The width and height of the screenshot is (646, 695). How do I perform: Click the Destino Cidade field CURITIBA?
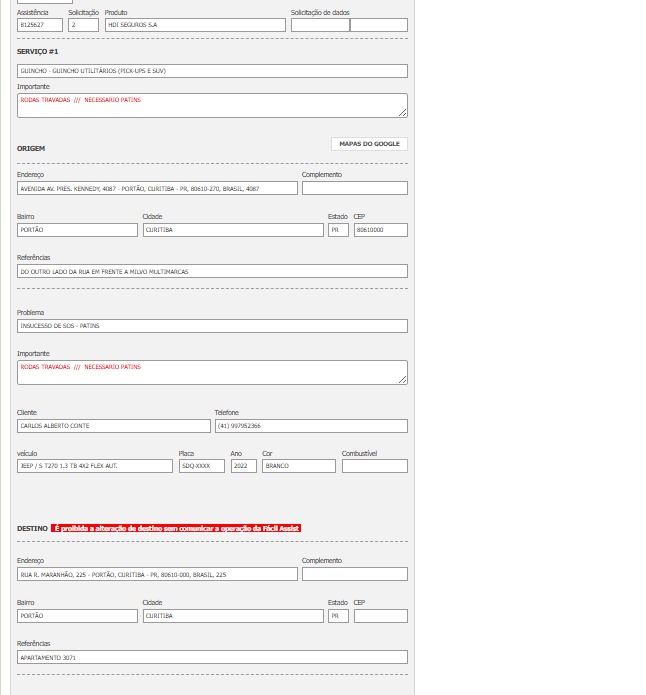[233, 616]
